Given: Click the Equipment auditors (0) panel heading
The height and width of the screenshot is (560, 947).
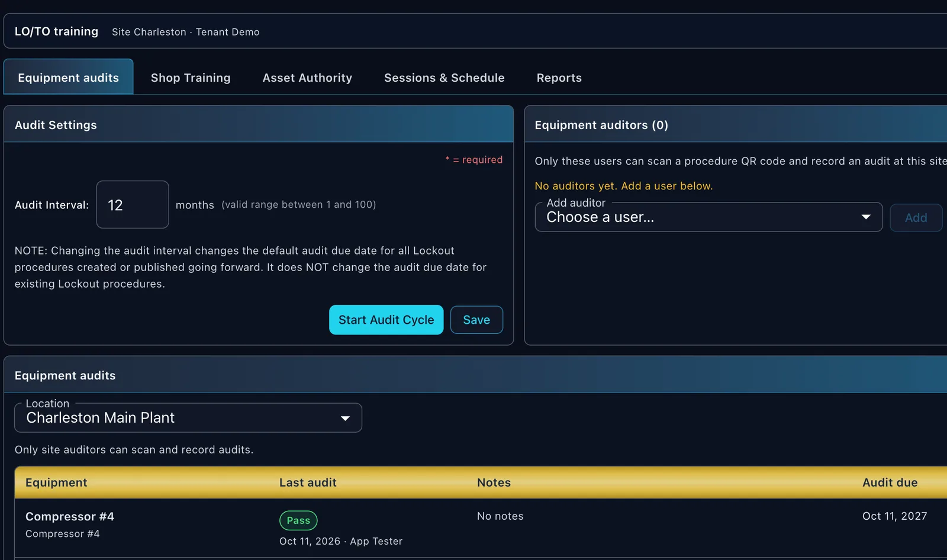Looking at the screenshot, I should (601, 125).
